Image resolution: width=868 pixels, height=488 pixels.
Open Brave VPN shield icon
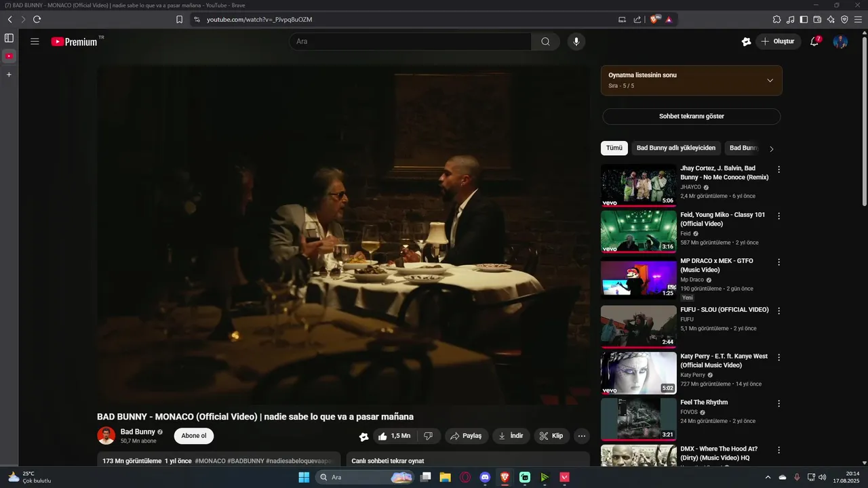click(x=844, y=20)
